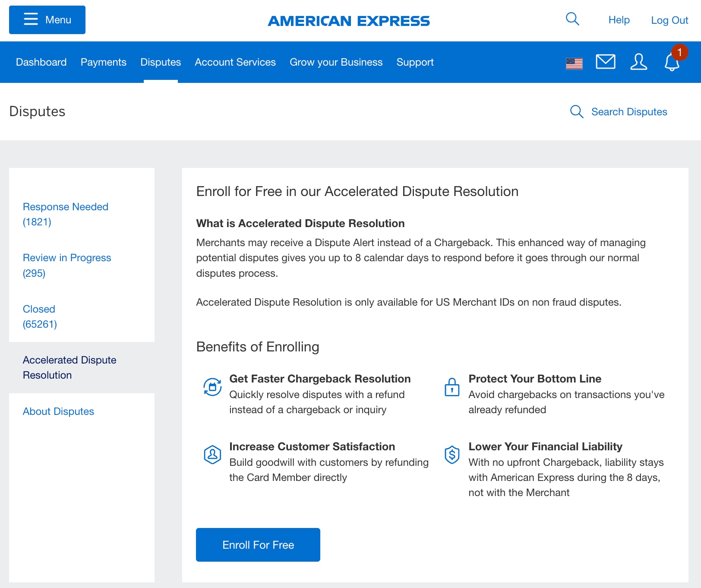Click the padlock Protect Your Bottom Line icon
Image resolution: width=701 pixels, height=588 pixels.
[452, 387]
